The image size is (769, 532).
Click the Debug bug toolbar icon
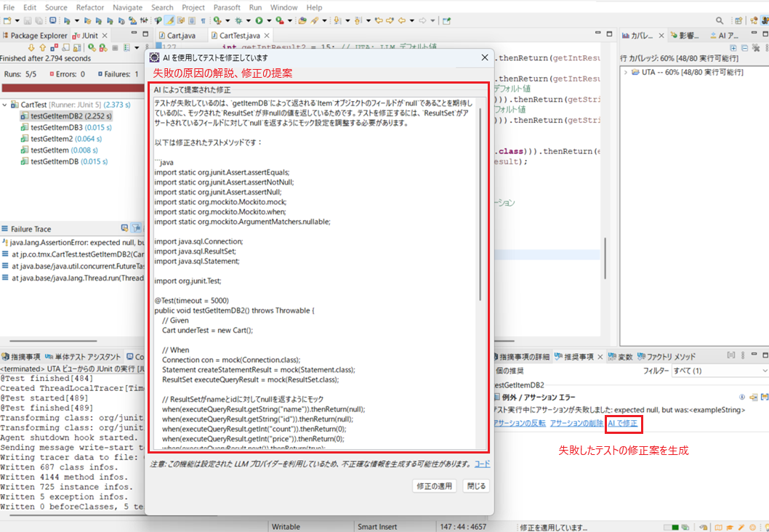click(238, 20)
